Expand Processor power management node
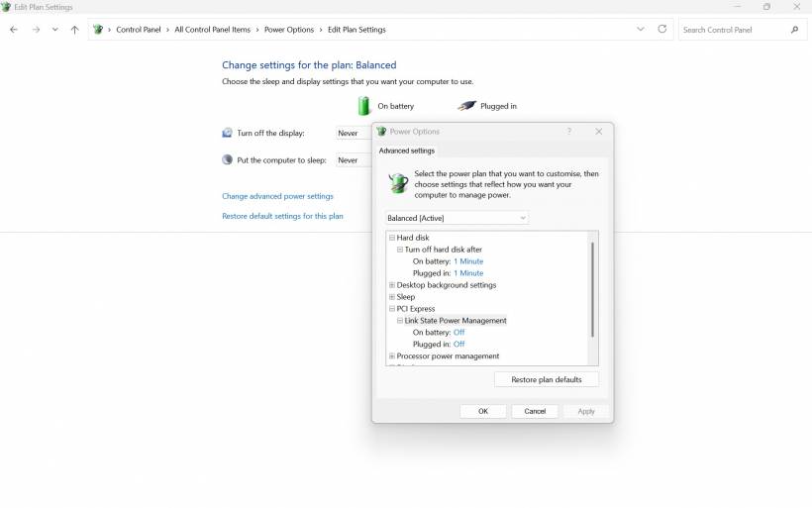This screenshot has width=812, height=508. (392, 356)
